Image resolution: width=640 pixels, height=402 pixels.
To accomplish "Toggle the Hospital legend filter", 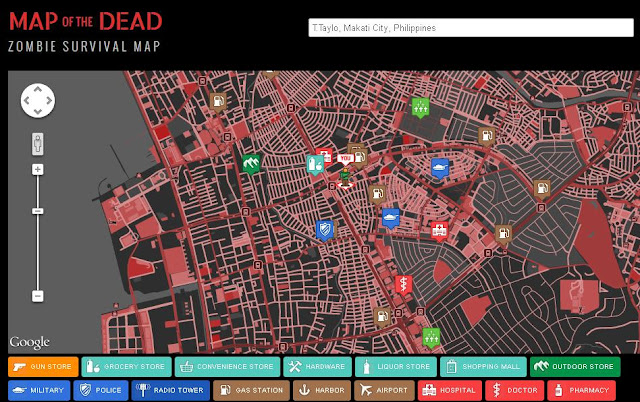I will pos(450,390).
